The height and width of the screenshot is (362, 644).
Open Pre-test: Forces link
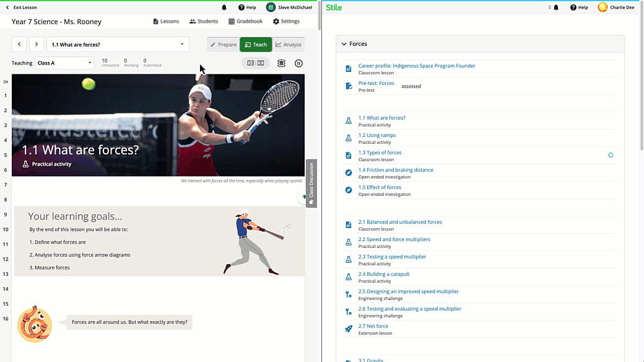click(376, 83)
